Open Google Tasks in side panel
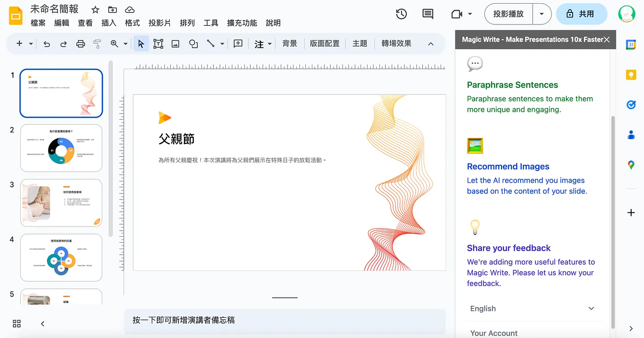The image size is (644, 338). point(631,105)
